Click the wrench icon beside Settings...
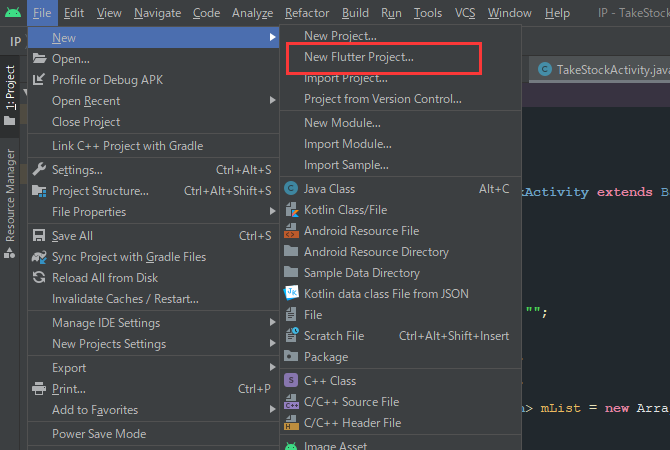The image size is (670, 450). coord(39,169)
